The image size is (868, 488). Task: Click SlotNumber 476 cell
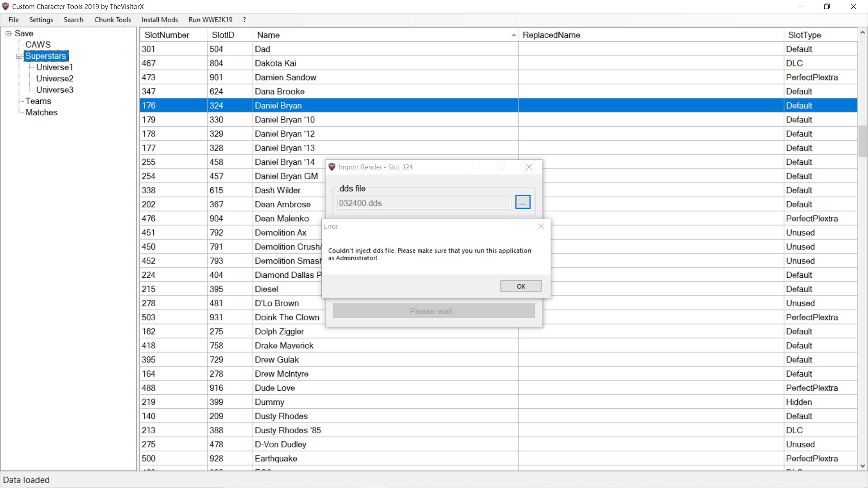coord(174,218)
